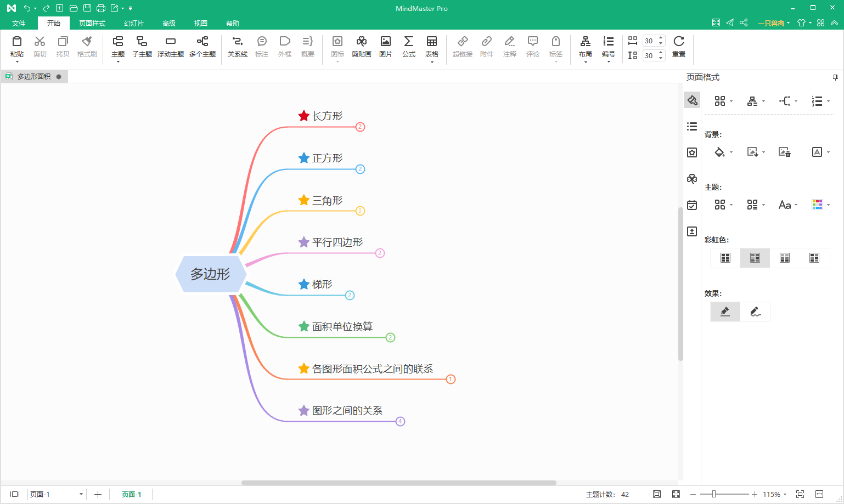Select the second rainbow color mode

click(755, 258)
